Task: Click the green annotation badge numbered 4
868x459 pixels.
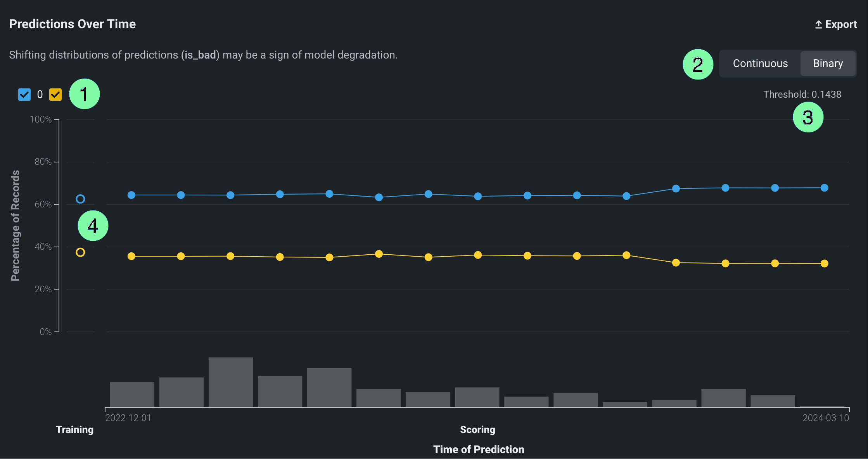Action: [93, 226]
